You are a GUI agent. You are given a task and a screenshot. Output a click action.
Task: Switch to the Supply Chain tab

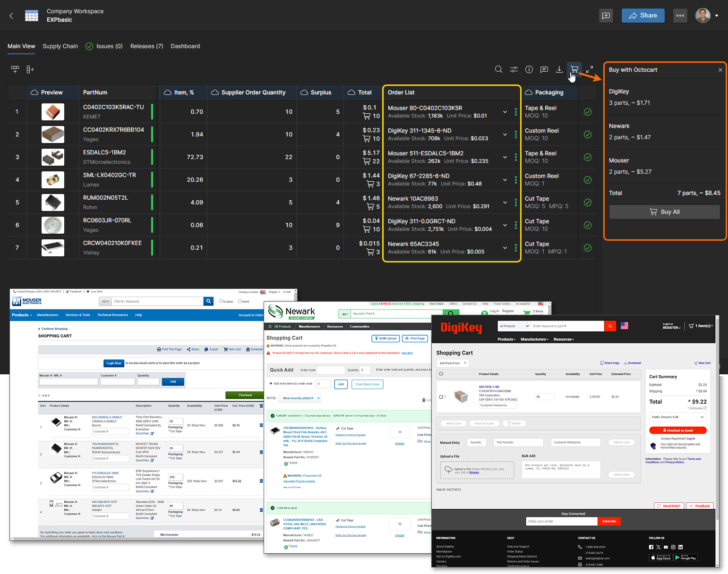coord(60,46)
